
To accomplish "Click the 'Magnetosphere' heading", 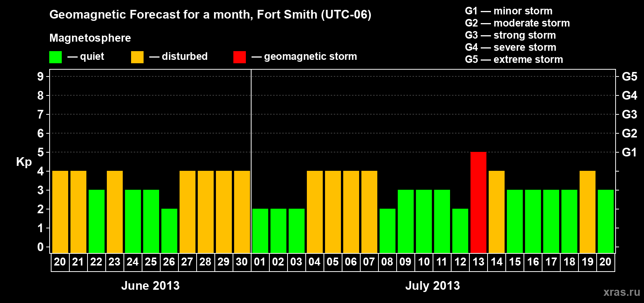I will 90,38.
